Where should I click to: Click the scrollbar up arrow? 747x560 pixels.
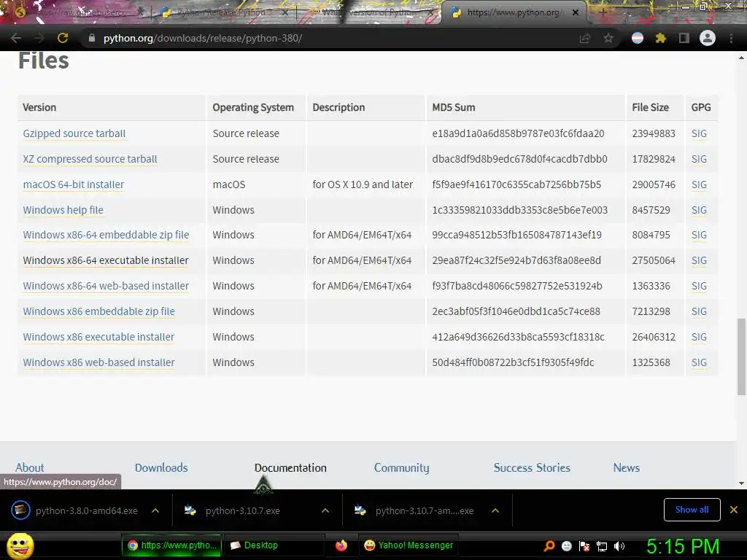point(741,58)
